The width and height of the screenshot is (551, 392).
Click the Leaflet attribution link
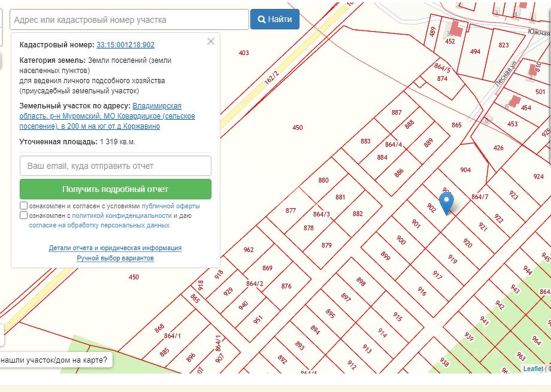[x=532, y=369]
